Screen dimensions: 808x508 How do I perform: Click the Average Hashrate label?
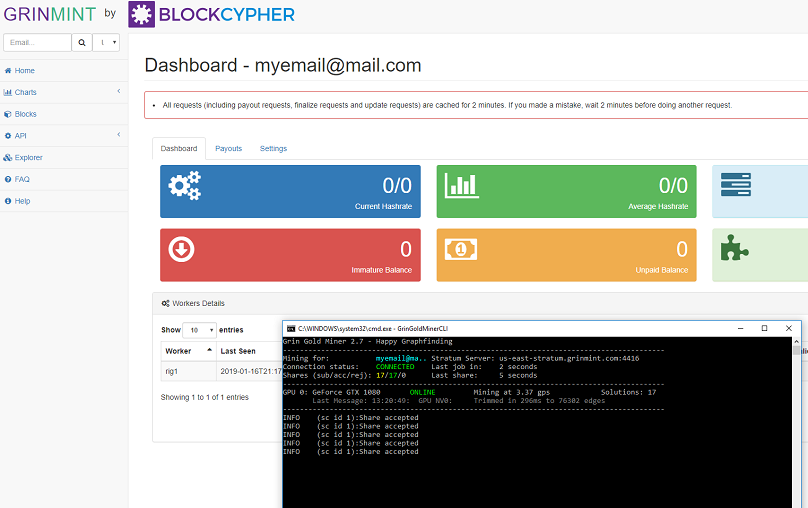click(658, 206)
